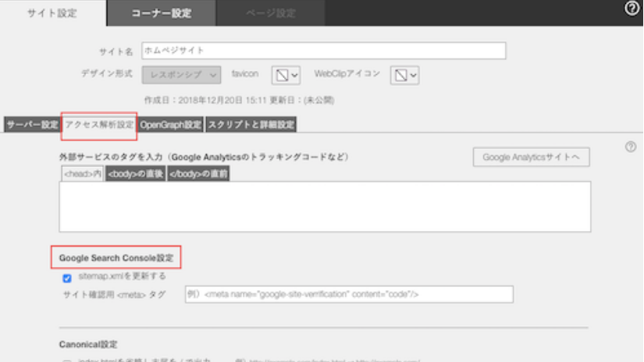Viewport: 644px width, 362px height.
Task: Switch to the コーナー設定 tab
Action: click(161, 13)
